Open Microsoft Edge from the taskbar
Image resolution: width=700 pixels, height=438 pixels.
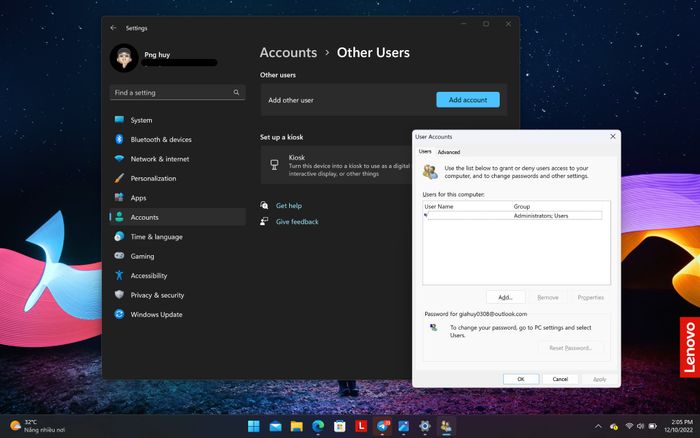click(x=318, y=426)
